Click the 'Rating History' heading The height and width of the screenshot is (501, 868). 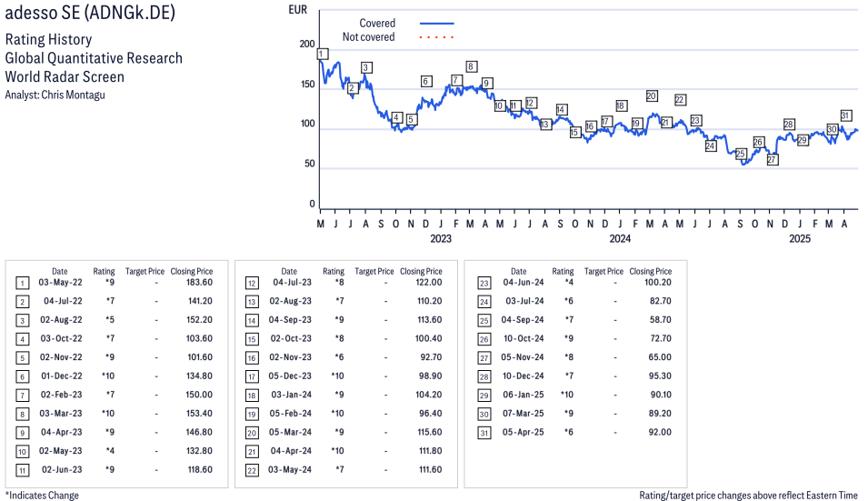click(48, 39)
